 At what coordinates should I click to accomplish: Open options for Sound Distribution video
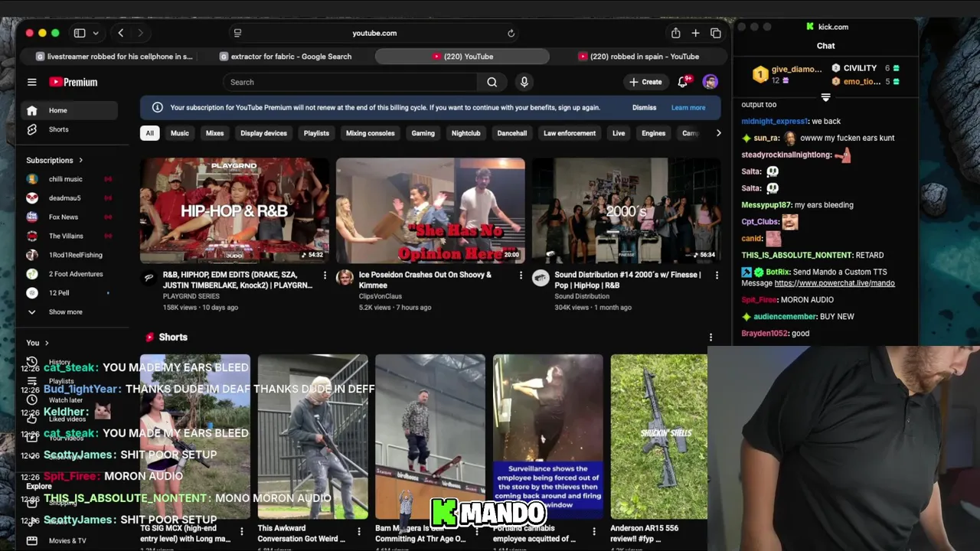pos(717,275)
